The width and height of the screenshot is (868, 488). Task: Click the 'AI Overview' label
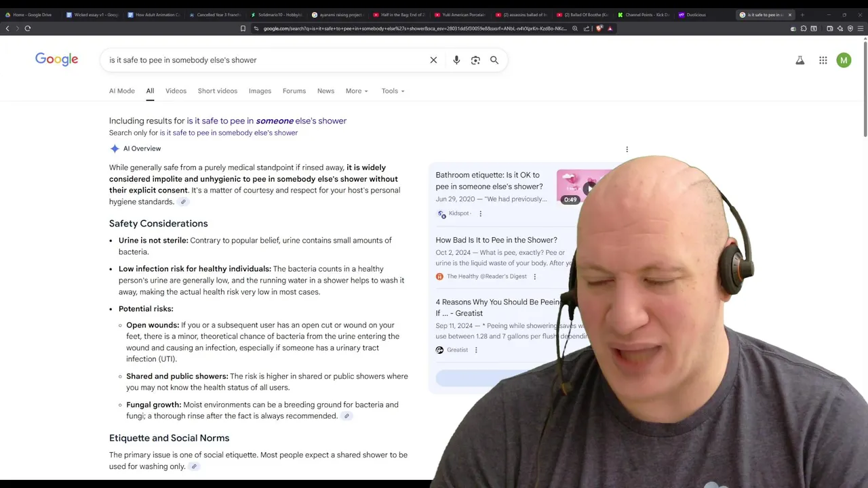(x=142, y=148)
